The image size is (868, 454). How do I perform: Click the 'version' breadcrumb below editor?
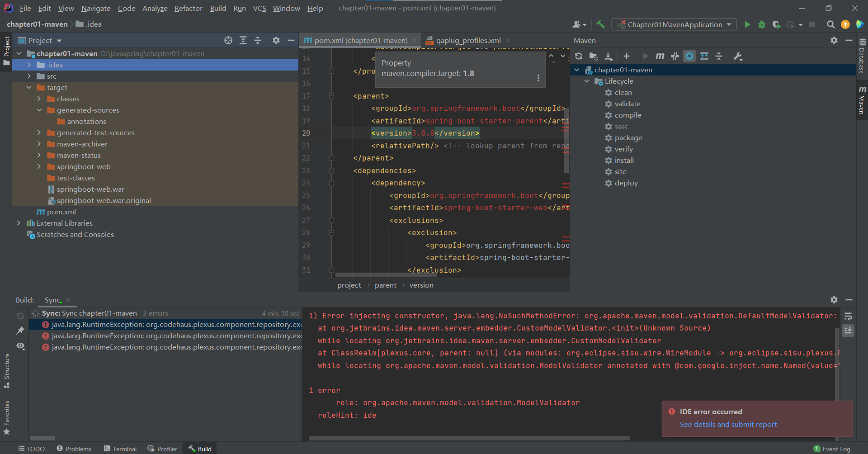pos(421,285)
